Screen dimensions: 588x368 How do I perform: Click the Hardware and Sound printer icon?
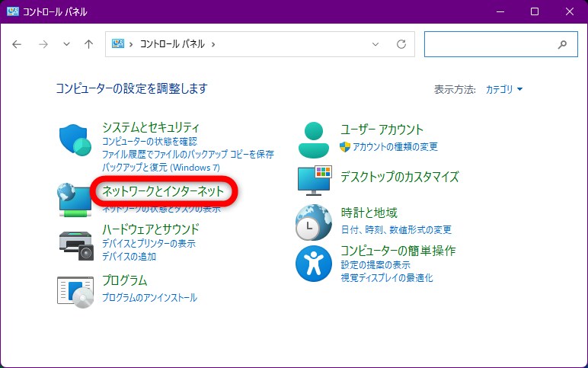(x=75, y=244)
